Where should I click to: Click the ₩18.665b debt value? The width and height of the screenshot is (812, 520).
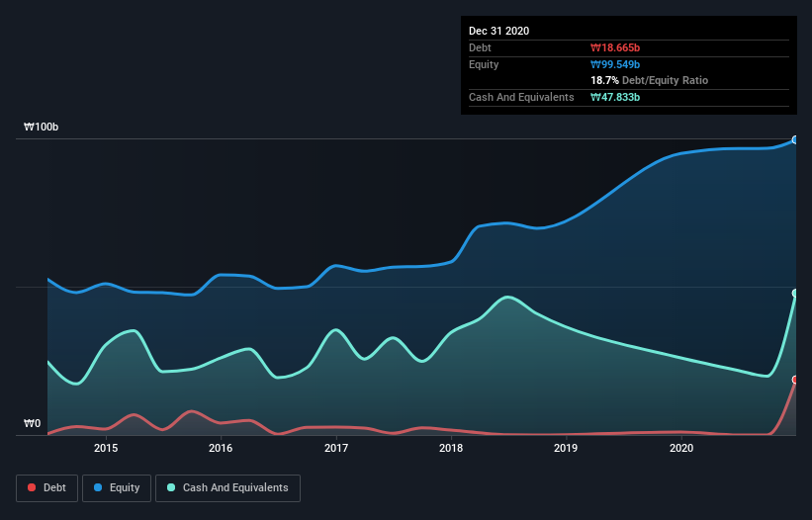pyautogui.click(x=615, y=48)
